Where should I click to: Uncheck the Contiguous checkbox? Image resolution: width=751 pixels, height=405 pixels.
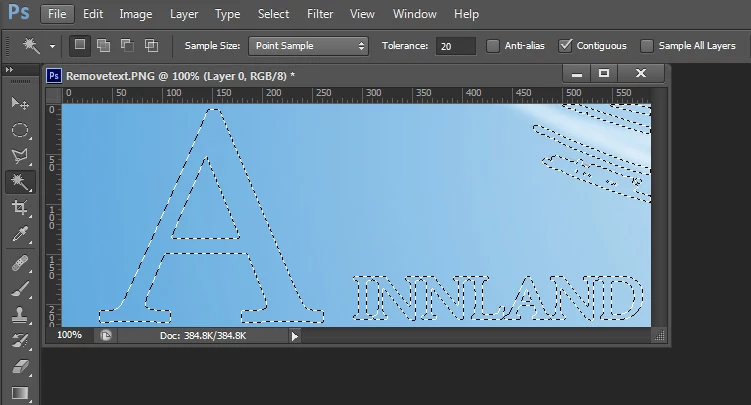click(x=565, y=46)
